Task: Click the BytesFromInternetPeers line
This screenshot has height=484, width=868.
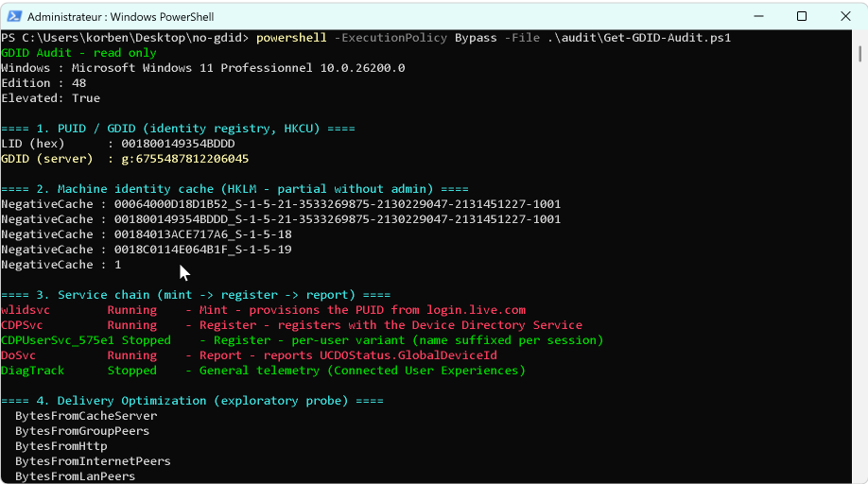Action: click(x=93, y=461)
